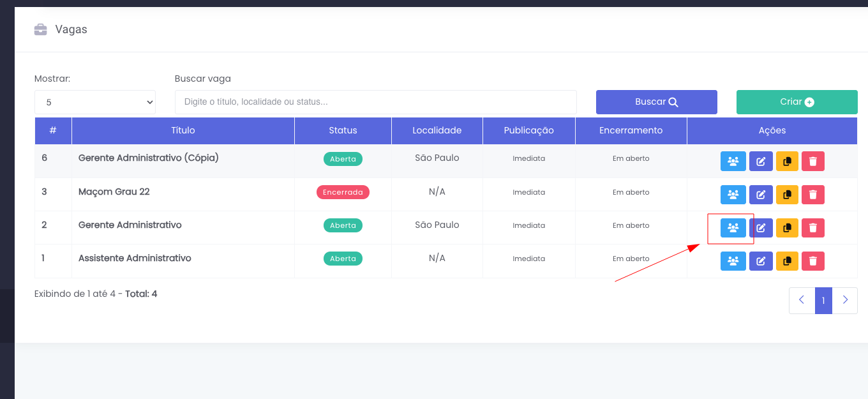View candidates for vaga number 2

coord(733,228)
